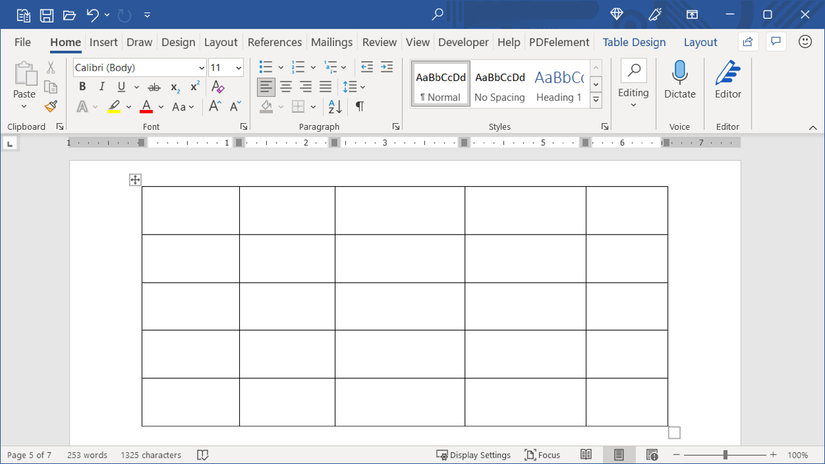The image size is (825, 464).
Task: Toggle Italic formatting
Action: pyautogui.click(x=102, y=87)
